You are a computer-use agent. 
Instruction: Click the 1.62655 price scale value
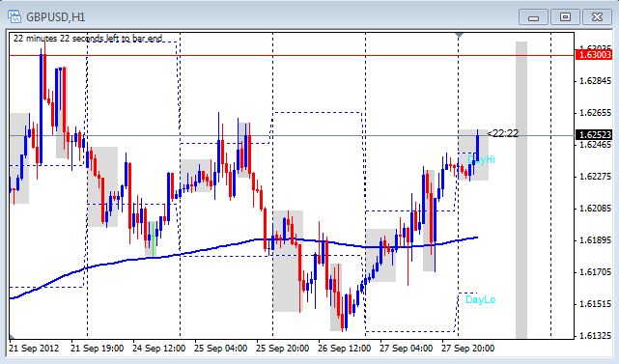coord(595,113)
